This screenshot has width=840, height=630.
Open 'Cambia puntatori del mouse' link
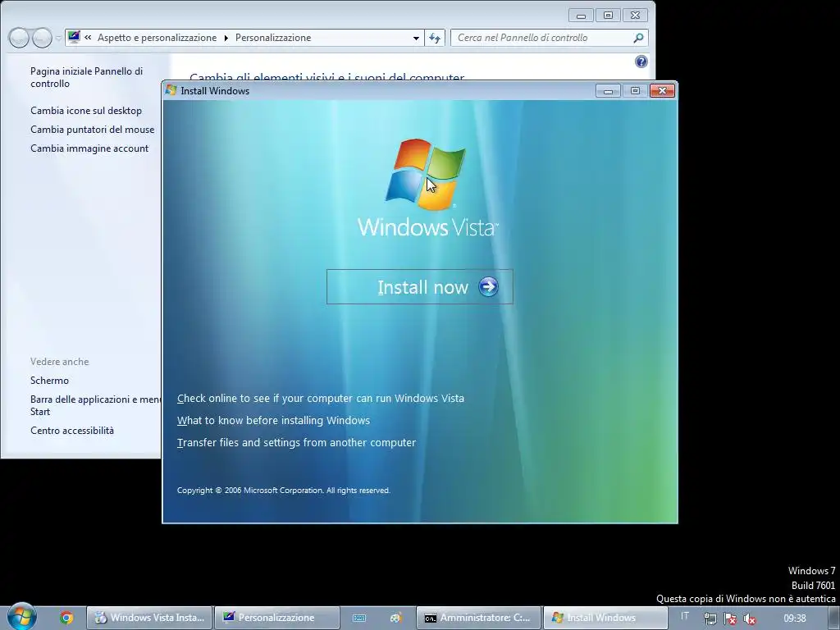pos(92,129)
